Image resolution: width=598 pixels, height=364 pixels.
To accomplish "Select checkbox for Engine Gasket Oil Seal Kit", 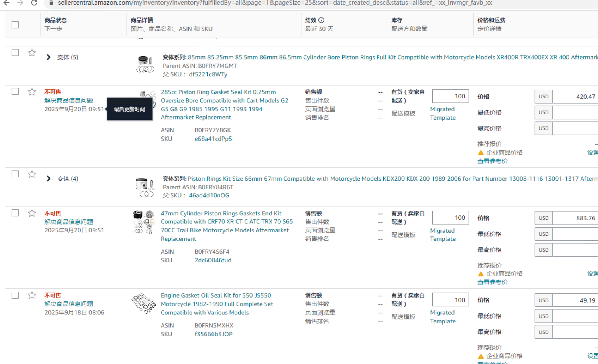I will click(15, 295).
